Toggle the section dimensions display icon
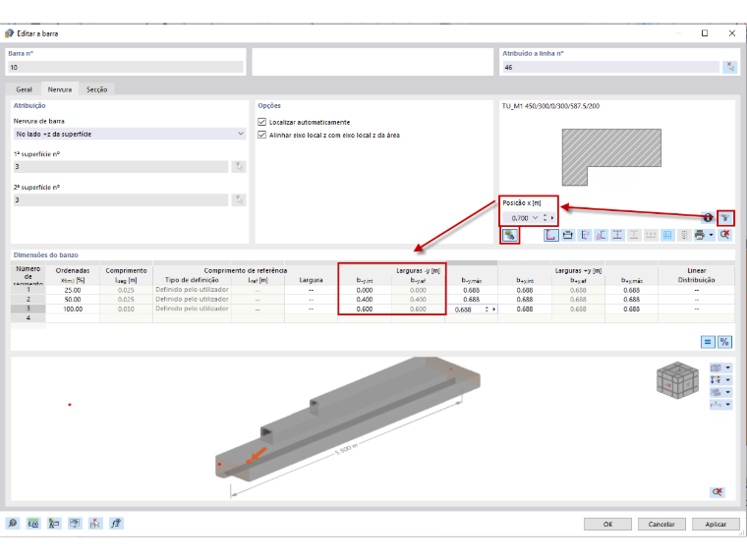 click(568, 235)
